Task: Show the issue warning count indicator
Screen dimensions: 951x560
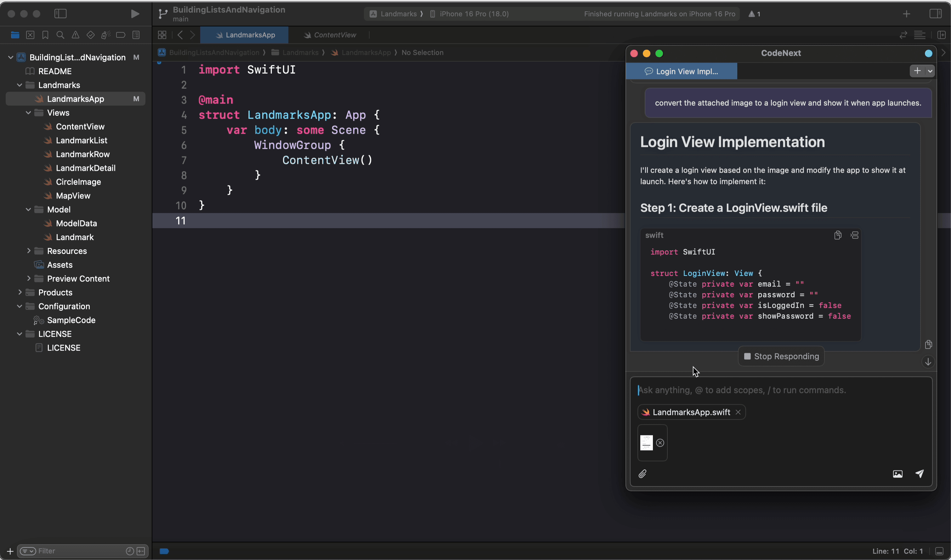Action: pos(755,14)
